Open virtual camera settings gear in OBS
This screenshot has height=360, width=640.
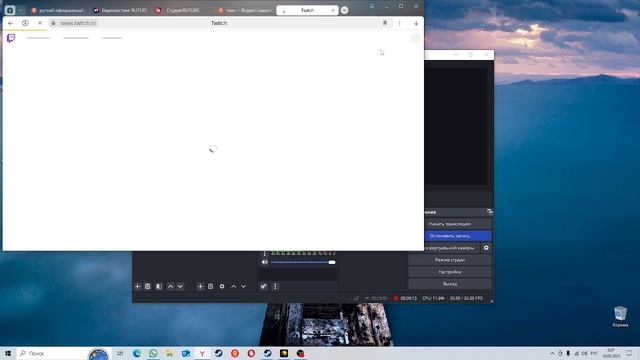[486, 248]
